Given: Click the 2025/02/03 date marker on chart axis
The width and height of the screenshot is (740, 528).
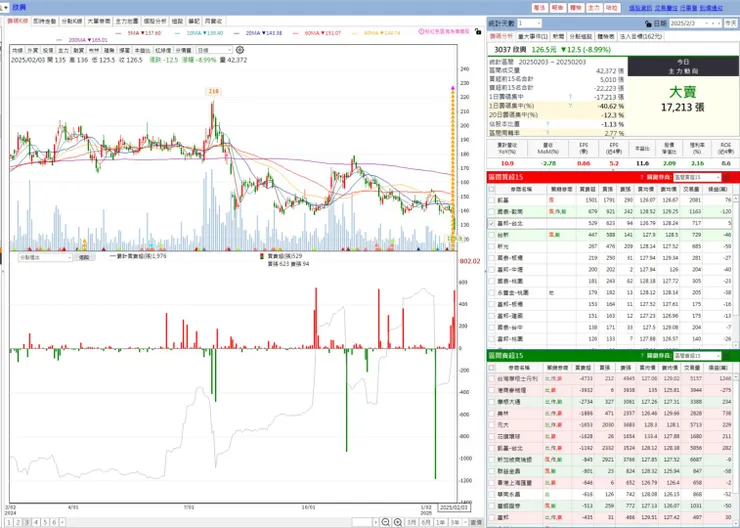Looking at the screenshot, I should coord(454,507).
